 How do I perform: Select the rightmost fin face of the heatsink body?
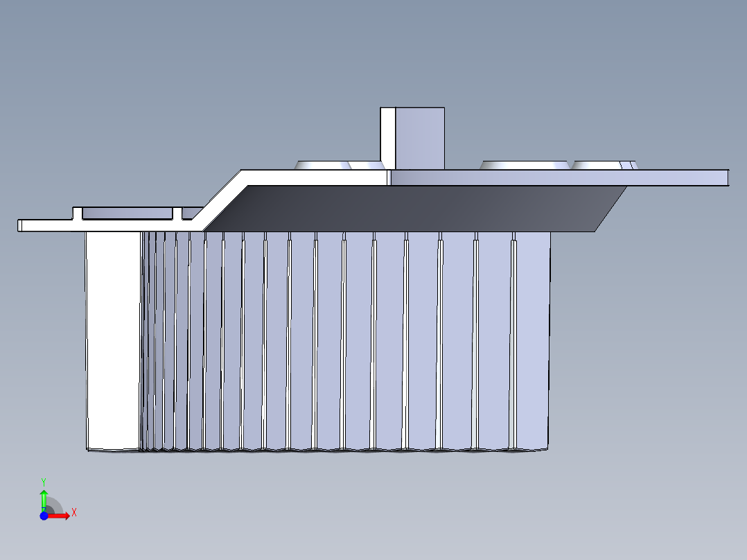pyautogui.click(x=533, y=340)
